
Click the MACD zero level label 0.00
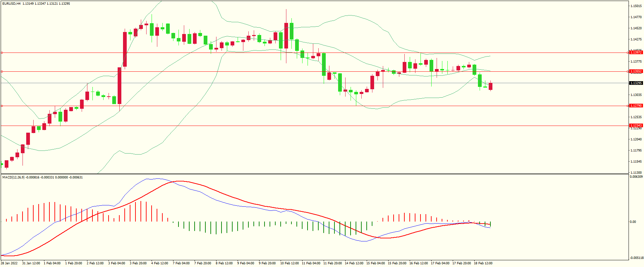click(633, 222)
